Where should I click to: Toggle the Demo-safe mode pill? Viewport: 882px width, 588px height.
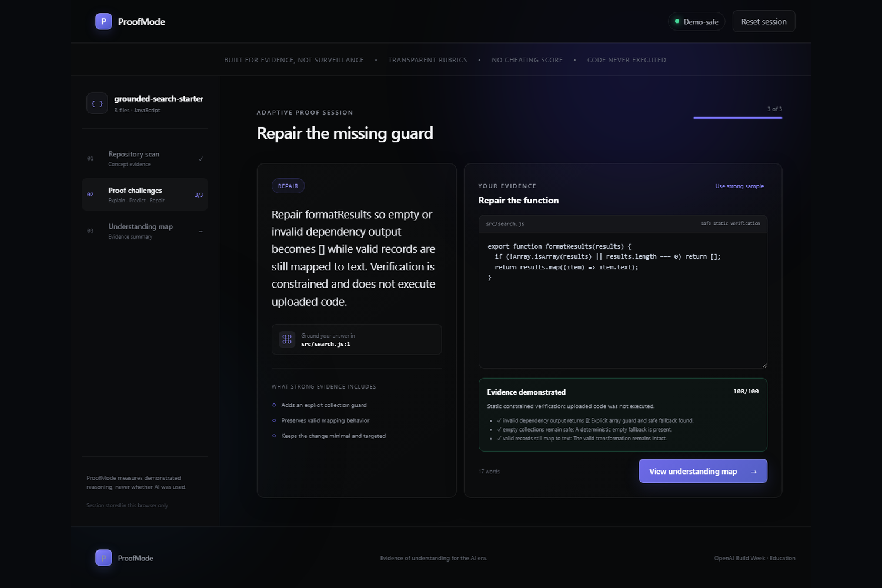pos(697,22)
